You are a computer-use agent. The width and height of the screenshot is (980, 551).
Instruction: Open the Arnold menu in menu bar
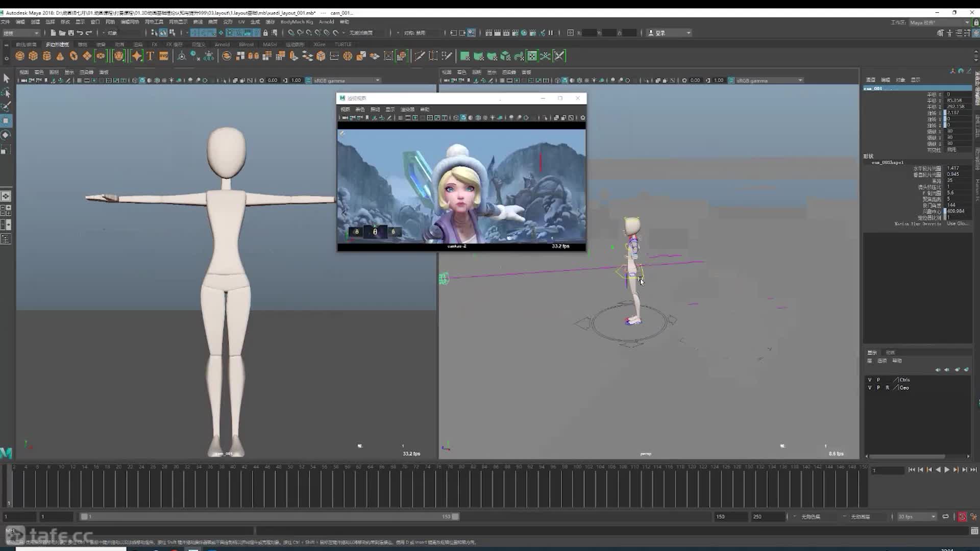326,22
